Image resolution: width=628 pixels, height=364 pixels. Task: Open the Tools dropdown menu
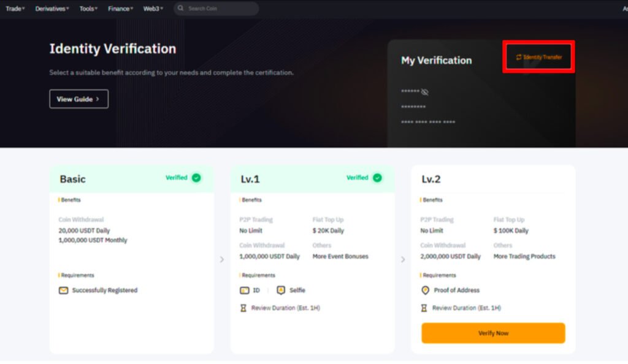tap(88, 9)
